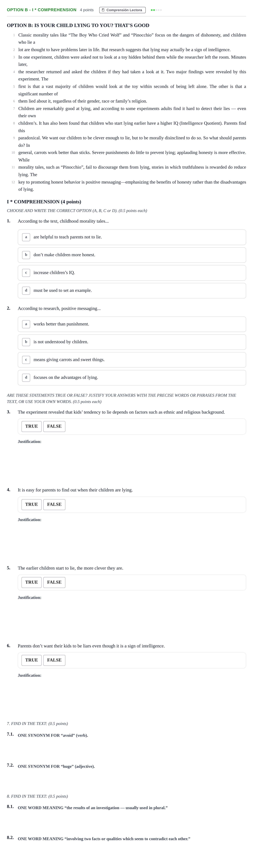
Task: Select 'must be used to set an example'
Action: click(132, 290)
